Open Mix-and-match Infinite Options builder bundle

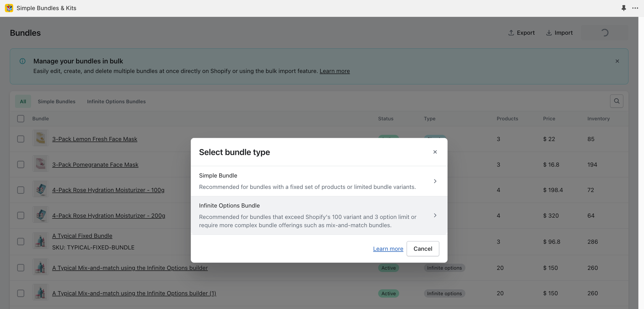(130, 268)
